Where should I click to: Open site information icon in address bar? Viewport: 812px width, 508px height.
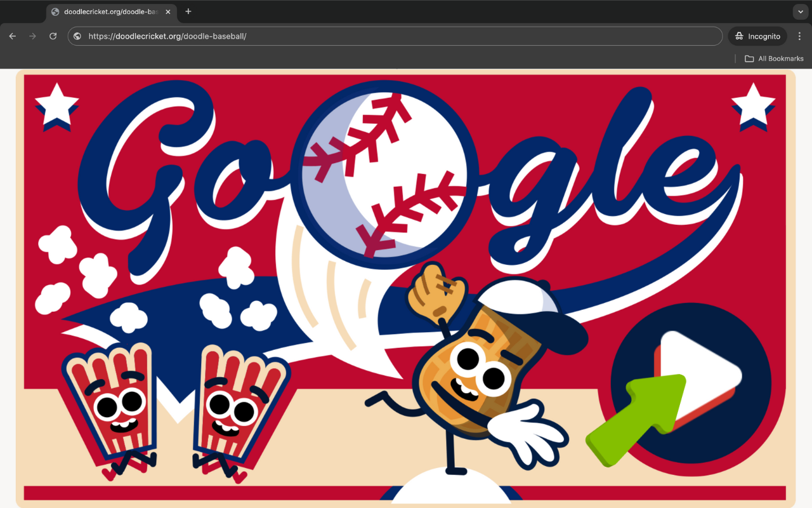[x=77, y=36]
